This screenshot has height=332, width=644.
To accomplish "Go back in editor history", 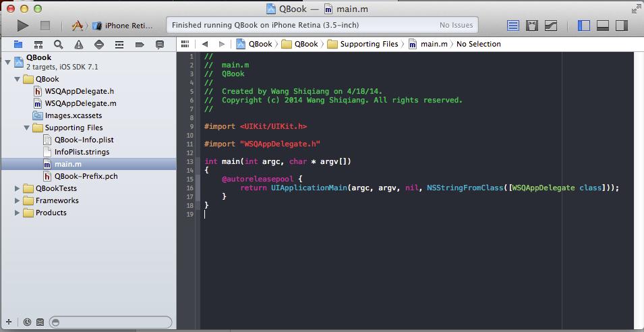I will coord(204,44).
